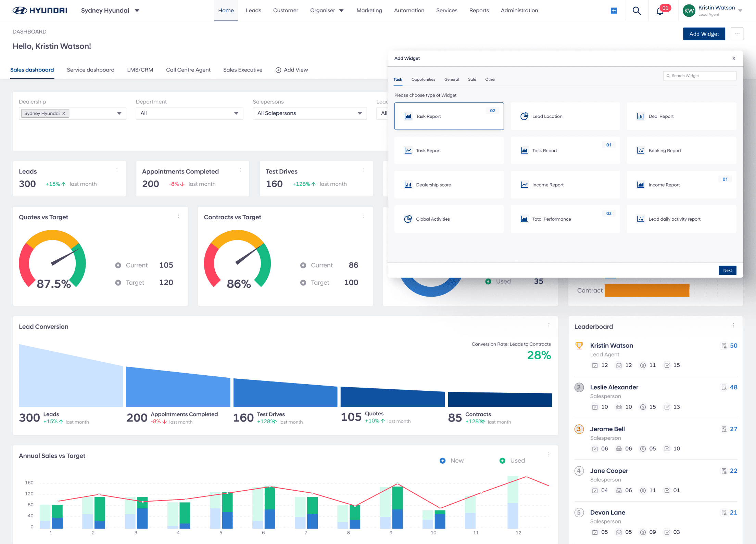Open notifications bell icon
The image size is (756, 544).
[660, 11]
